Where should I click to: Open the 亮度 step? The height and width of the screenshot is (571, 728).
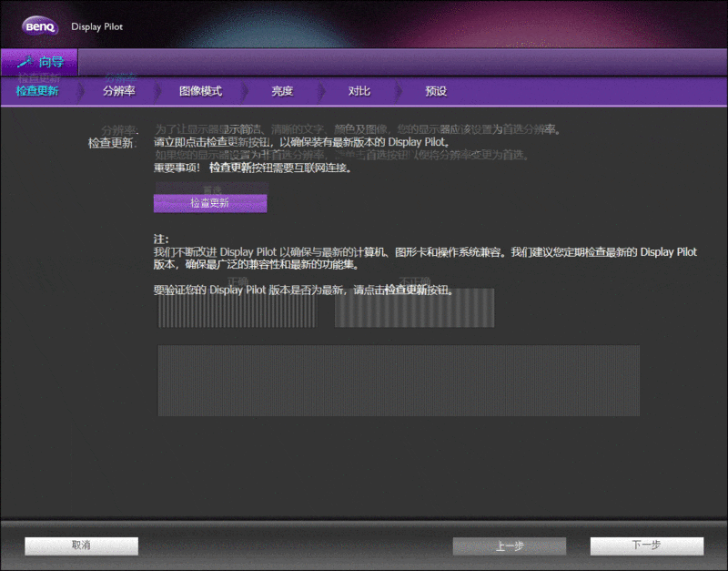[283, 91]
